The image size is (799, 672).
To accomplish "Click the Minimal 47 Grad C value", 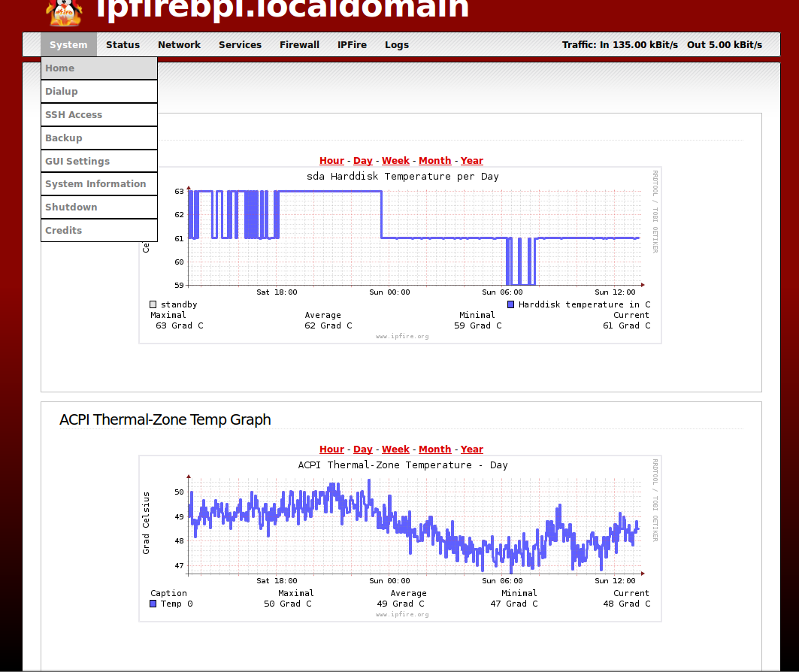I will (x=514, y=604).
